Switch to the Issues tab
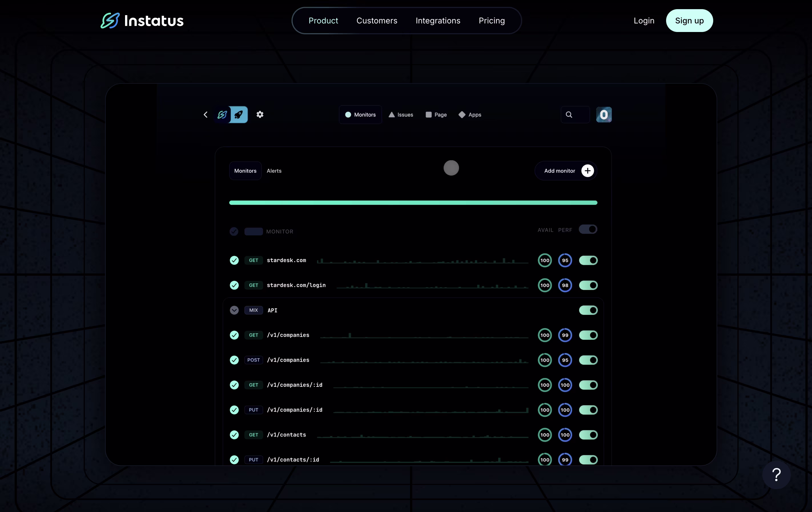The width and height of the screenshot is (812, 512). [x=401, y=115]
